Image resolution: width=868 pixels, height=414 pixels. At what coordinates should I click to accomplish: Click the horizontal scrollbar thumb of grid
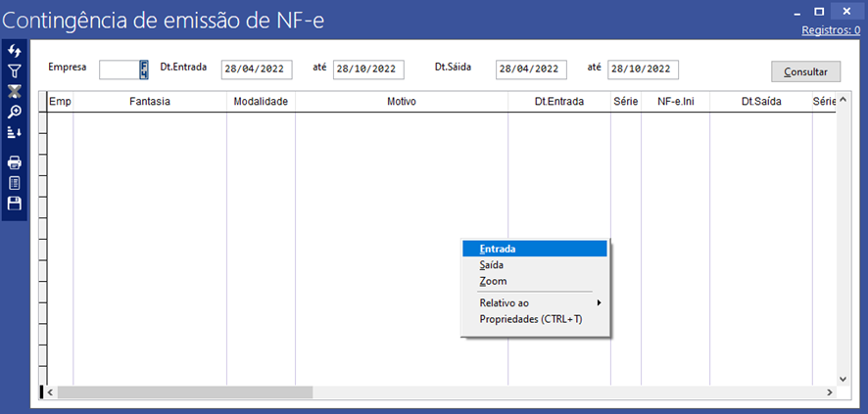click(x=184, y=392)
